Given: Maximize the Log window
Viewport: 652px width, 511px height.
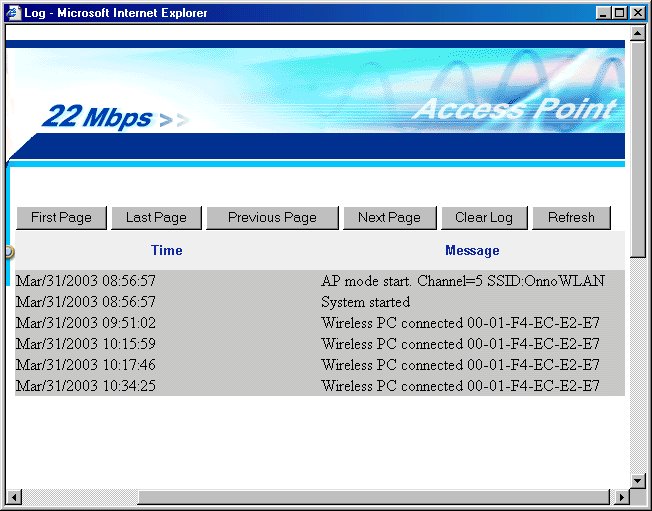Looking at the screenshot, I should (x=619, y=13).
